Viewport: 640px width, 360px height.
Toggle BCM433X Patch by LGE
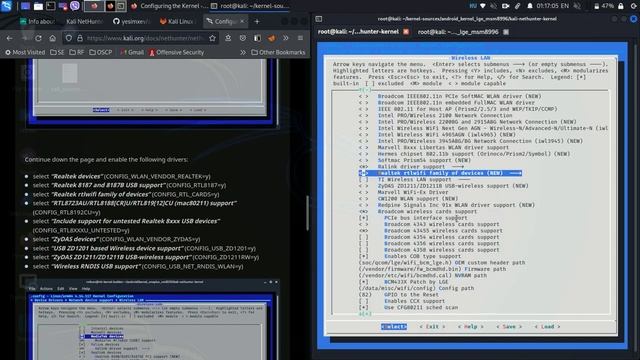tap(403, 282)
